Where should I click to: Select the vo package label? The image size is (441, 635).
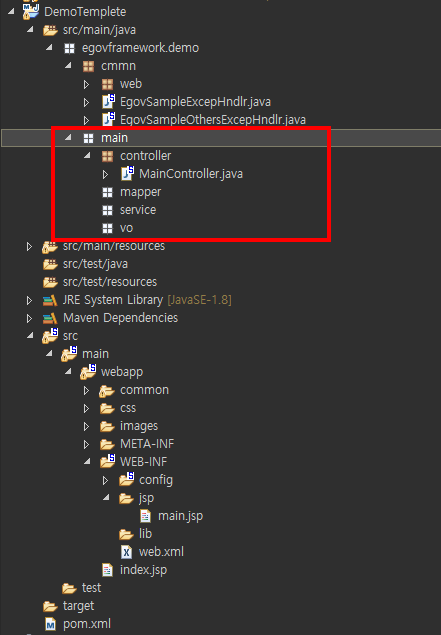coord(126,228)
